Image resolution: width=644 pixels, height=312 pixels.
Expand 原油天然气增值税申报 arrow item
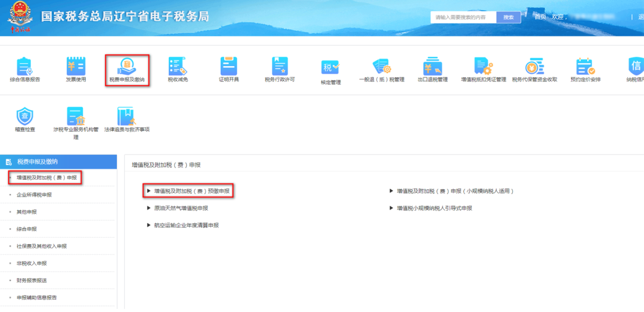tap(178, 208)
